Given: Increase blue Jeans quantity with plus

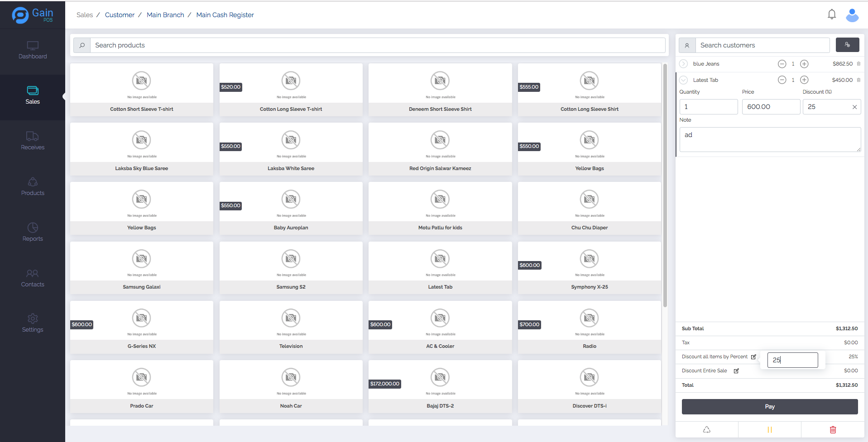Looking at the screenshot, I should [x=804, y=64].
